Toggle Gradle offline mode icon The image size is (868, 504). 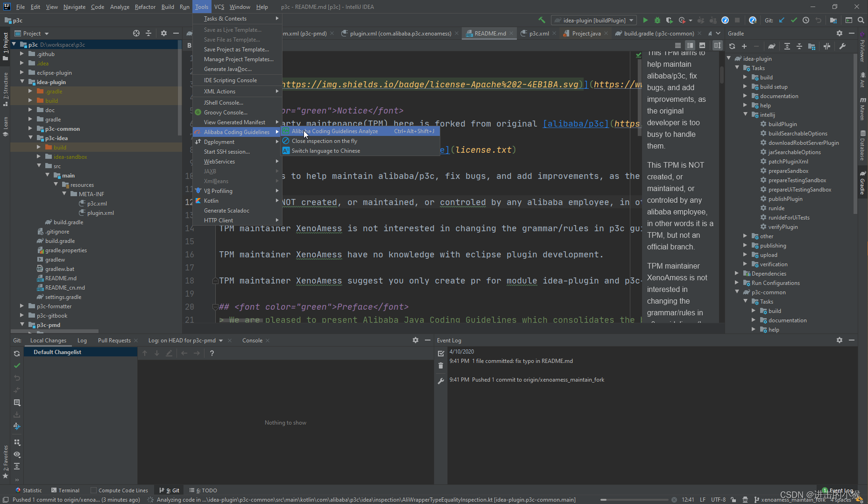coord(827,46)
